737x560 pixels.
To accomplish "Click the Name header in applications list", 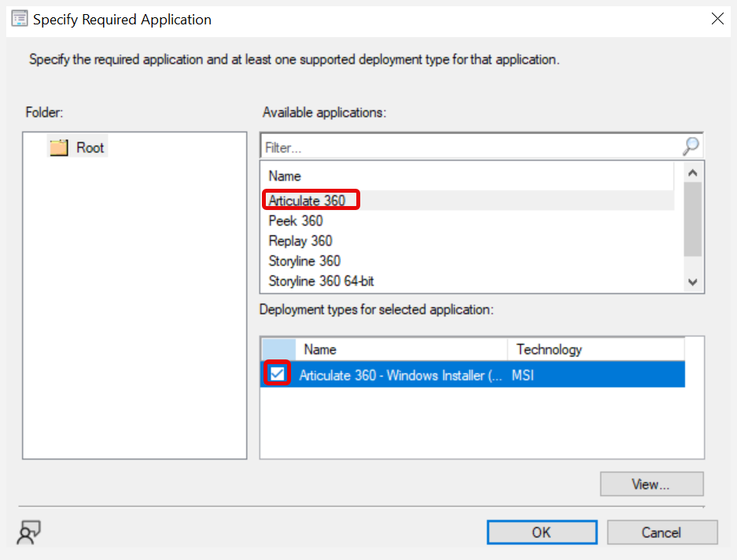I will click(468, 176).
